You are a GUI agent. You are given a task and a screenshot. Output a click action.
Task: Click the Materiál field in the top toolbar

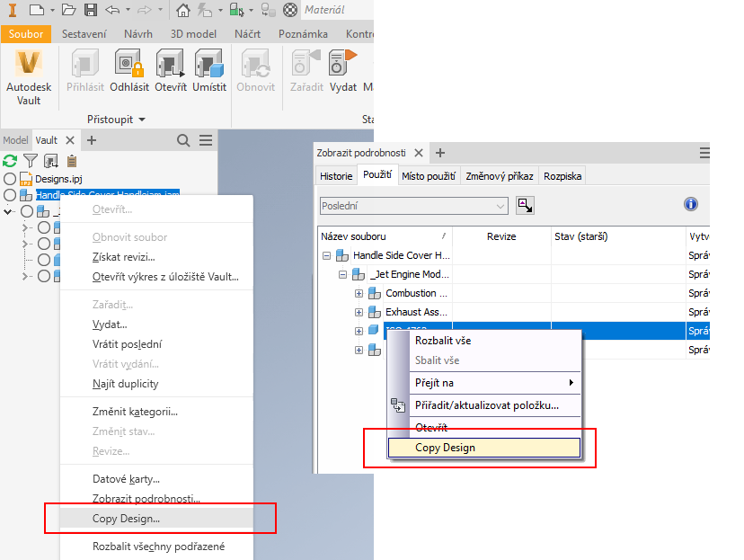coord(337,10)
